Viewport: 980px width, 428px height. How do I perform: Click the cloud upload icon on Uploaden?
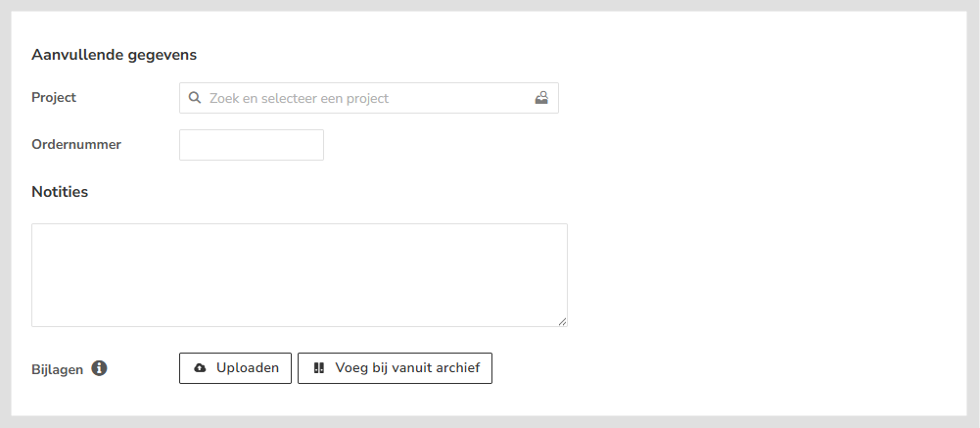click(x=201, y=368)
